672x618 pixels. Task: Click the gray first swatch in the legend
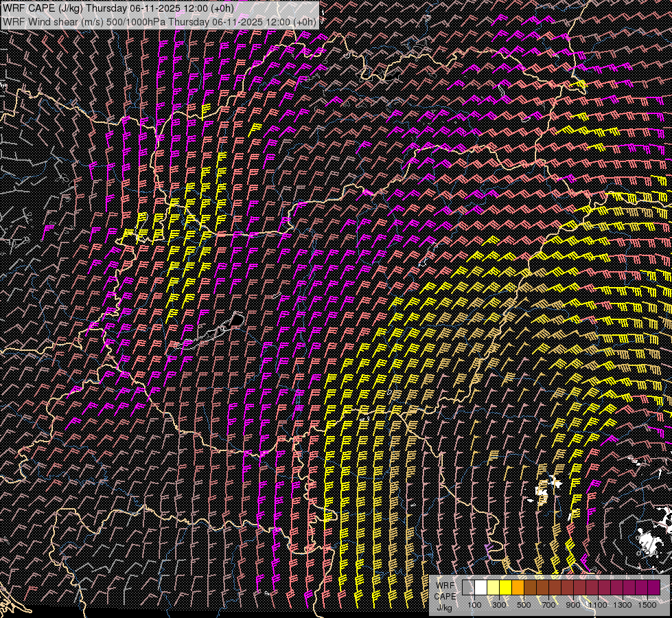tap(468, 587)
